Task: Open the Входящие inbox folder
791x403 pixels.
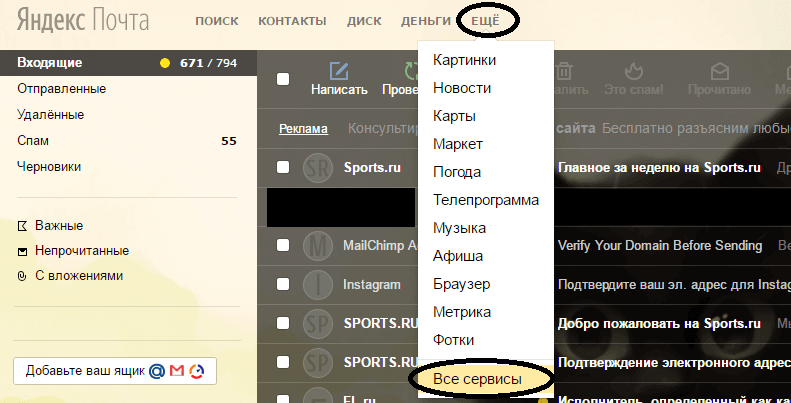Action: pyautogui.click(x=128, y=63)
